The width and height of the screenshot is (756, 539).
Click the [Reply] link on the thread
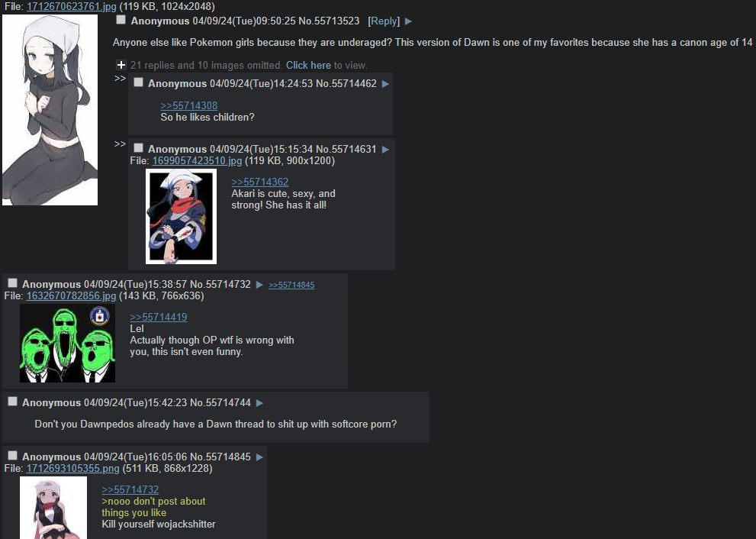[384, 21]
